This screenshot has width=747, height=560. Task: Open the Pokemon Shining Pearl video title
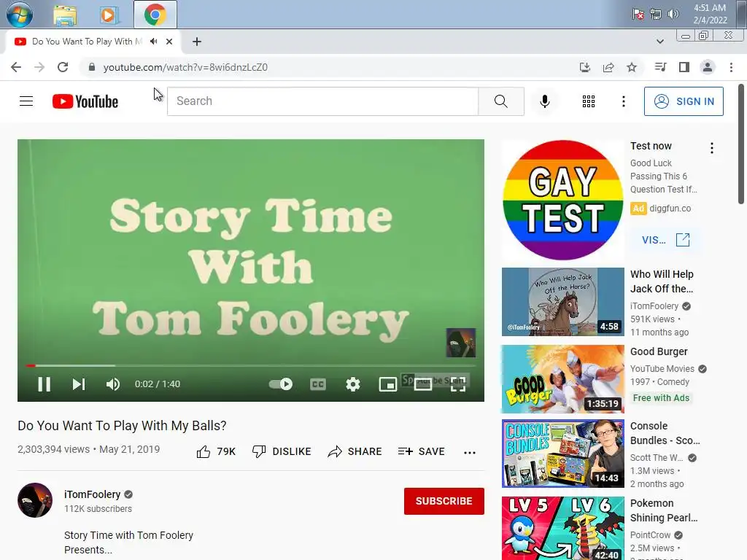[664, 510]
